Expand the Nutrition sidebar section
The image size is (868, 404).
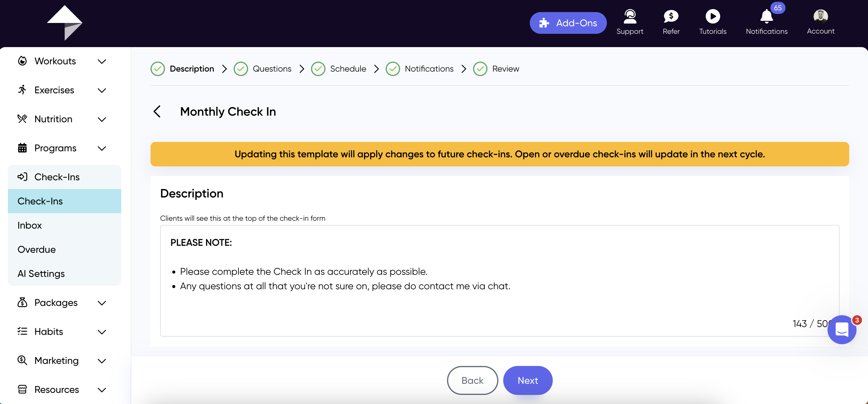62,119
